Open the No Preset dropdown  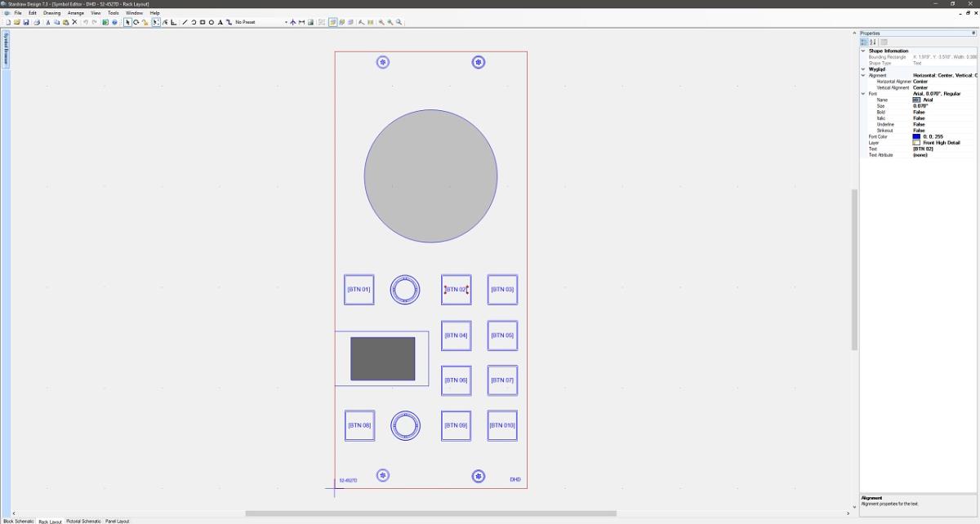[x=286, y=22]
